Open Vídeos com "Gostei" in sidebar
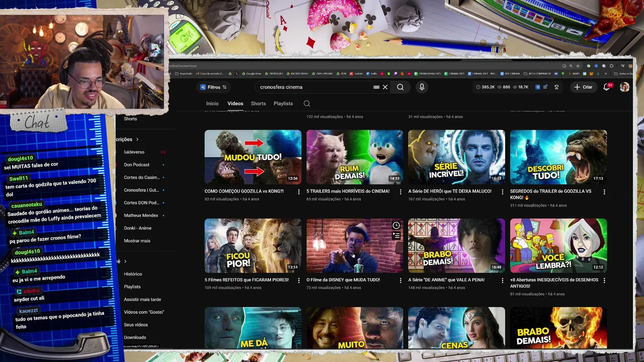The height and width of the screenshot is (362, 644). (x=144, y=312)
